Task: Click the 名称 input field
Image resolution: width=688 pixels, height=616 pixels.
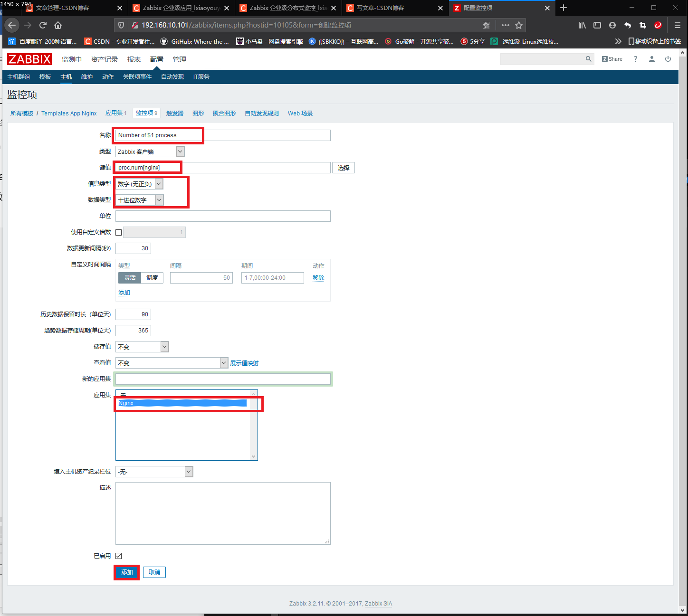Action: [x=223, y=135]
